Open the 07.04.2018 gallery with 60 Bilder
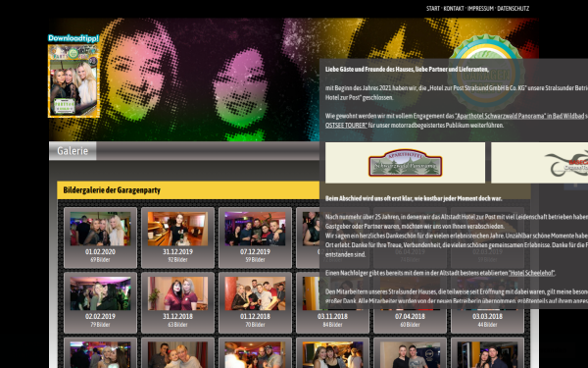 410,302
